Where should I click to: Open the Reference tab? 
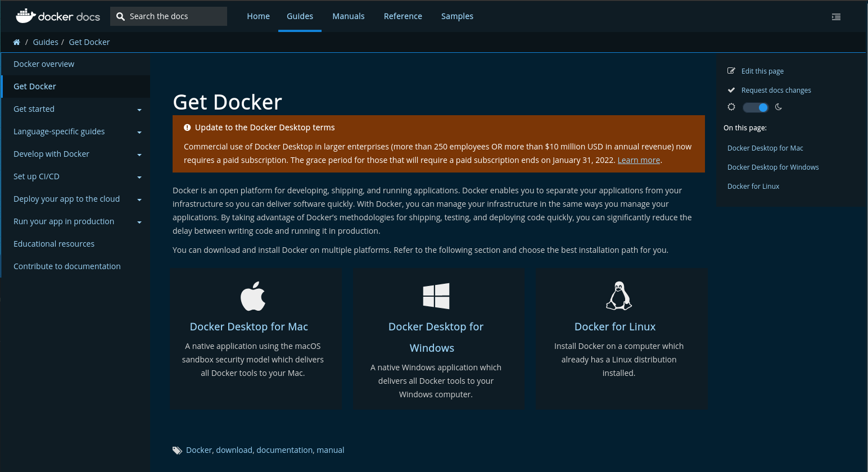point(403,16)
